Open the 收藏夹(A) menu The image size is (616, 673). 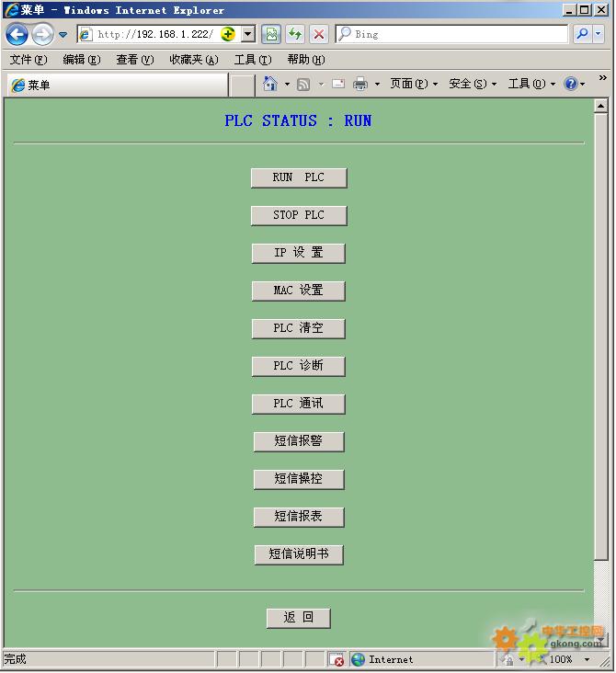[x=194, y=59]
